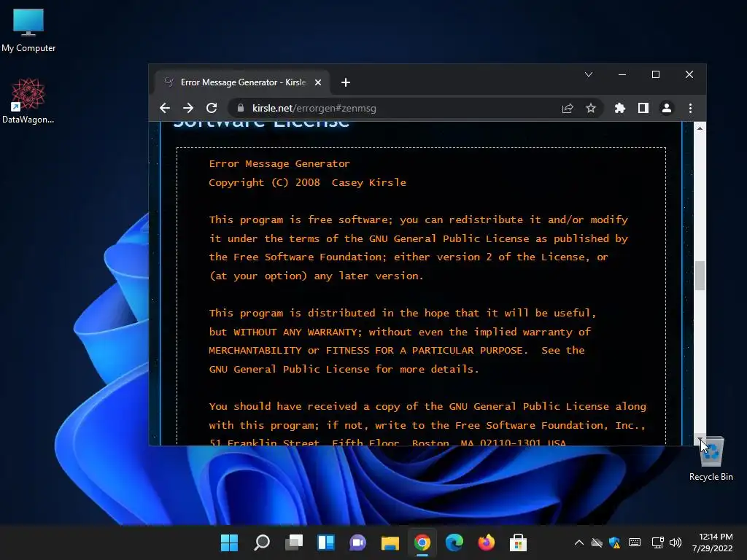Click the network tray icon
The width and height of the screenshot is (747, 560).
658,542
